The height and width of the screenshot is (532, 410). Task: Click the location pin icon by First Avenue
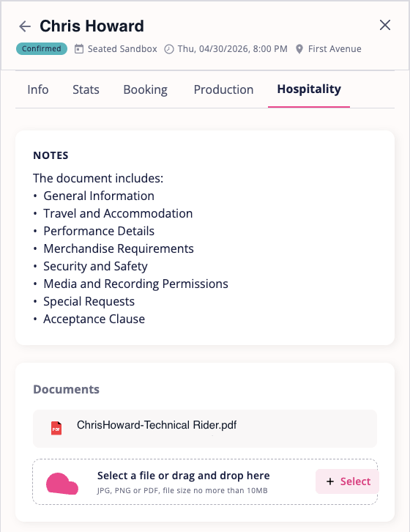(299, 49)
